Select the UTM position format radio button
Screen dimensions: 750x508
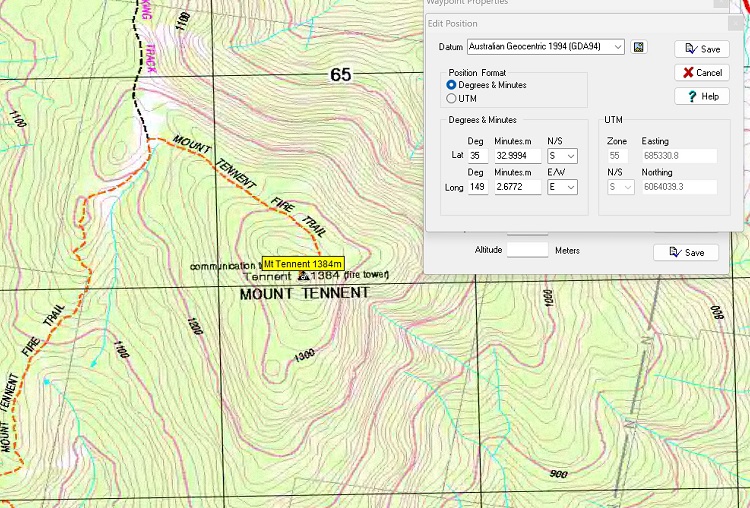[451, 98]
